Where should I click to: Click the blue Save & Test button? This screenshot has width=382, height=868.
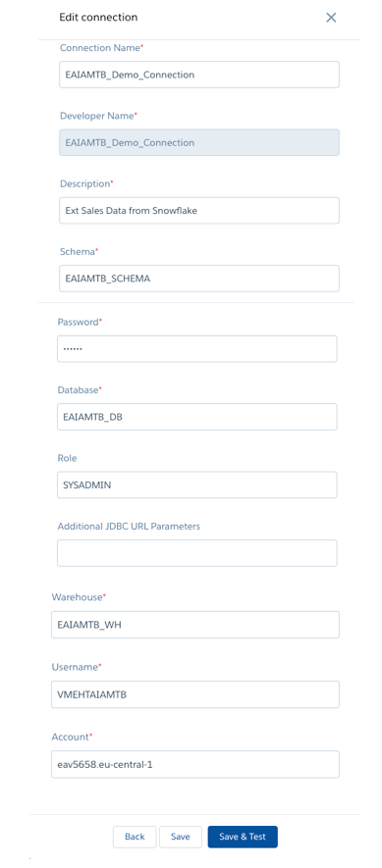pos(243,837)
